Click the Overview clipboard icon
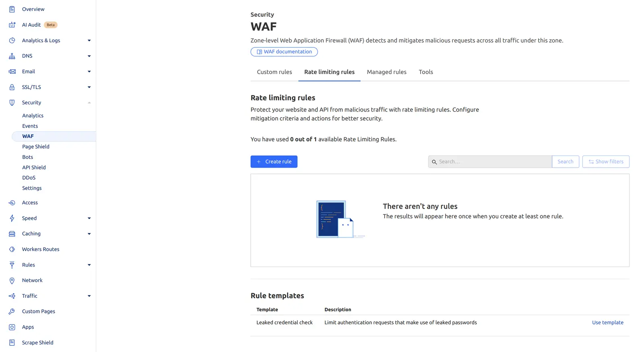The width and height of the screenshot is (644, 352). (x=12, y=9)
